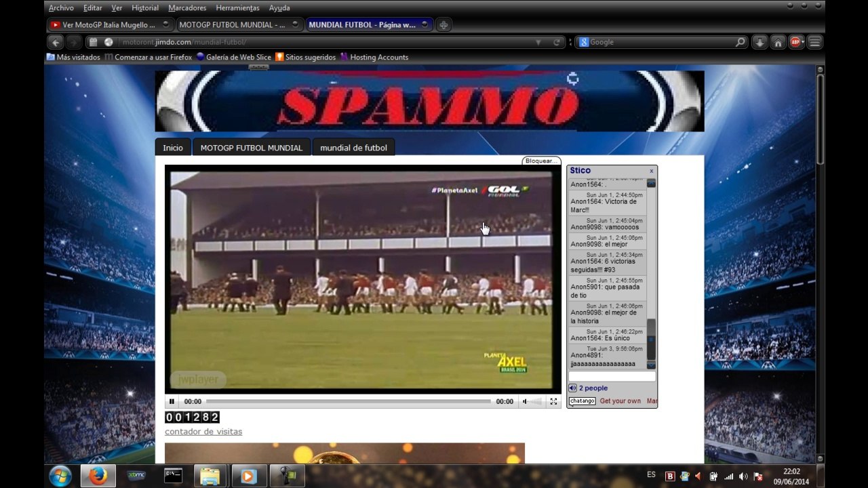Adjust the jwplayer volume slider
Screen dimensions: 868x488
tap(536, 401)
